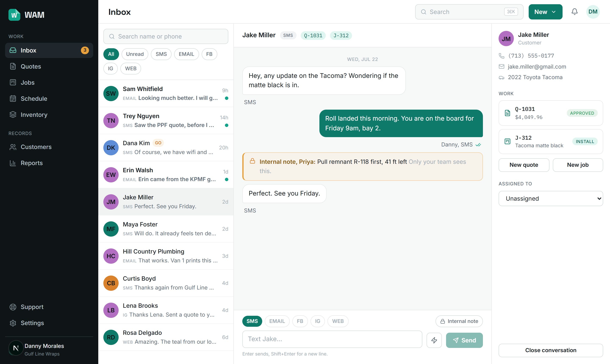Toggle Internal note mode in the composer

[x=459, y=321]
